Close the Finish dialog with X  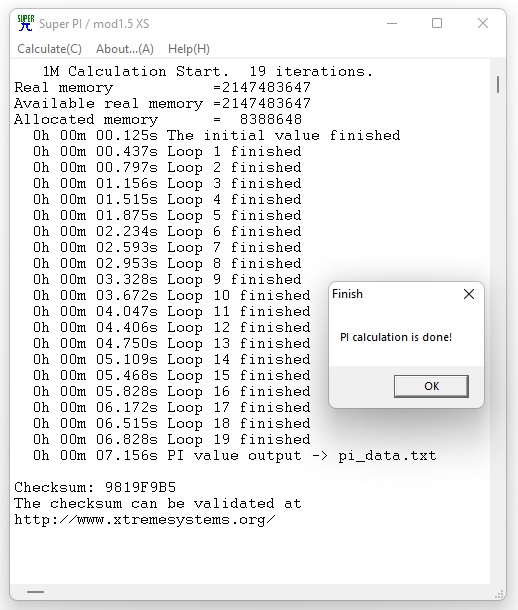[469, 294]
